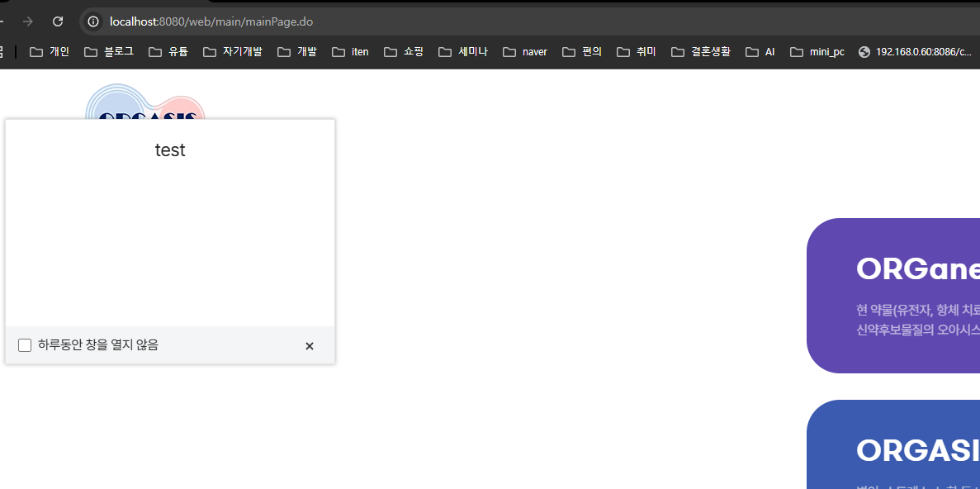Open the naver bookmark folder
This screenshot has width=980, height=489.
(x=525, y=52)
